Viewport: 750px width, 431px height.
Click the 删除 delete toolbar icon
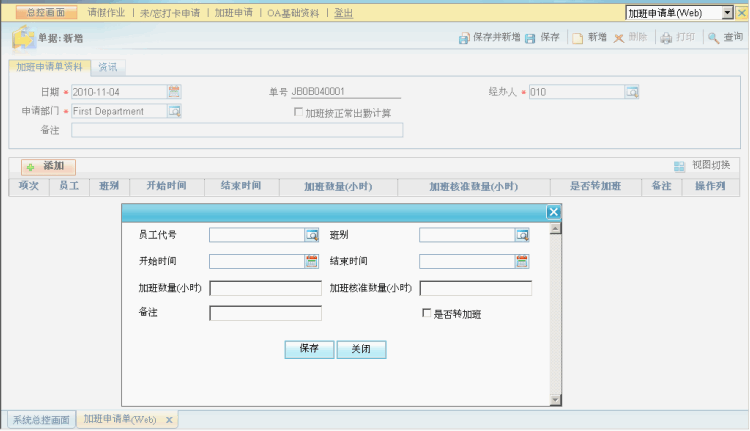tap(619, 38)
